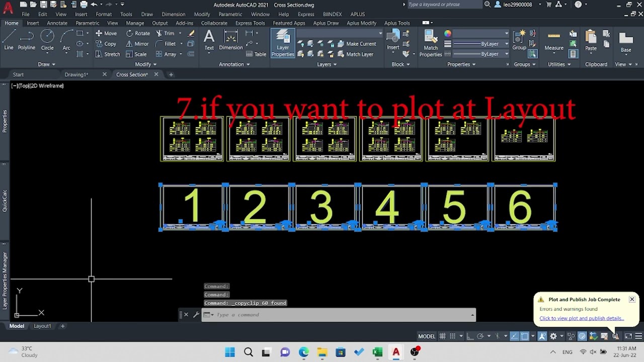Open a new drawing tab with plus
Viewport: 644px width, 362px height.
pyautogui.click(x=171, y=74)
